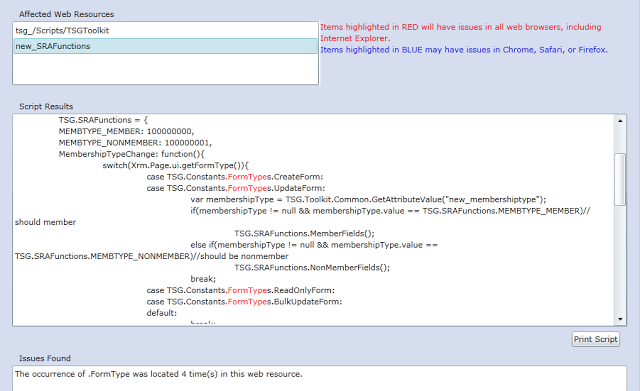Select tsg_/Scripts/TSGToolkit in Affected Web Resources
The image size is (640, 391).
(x=165, y=31)
